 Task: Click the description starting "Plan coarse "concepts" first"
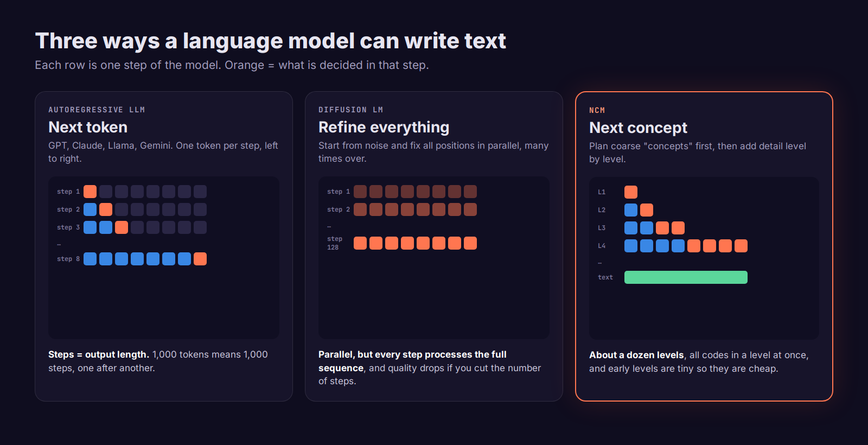click(698, 152)
